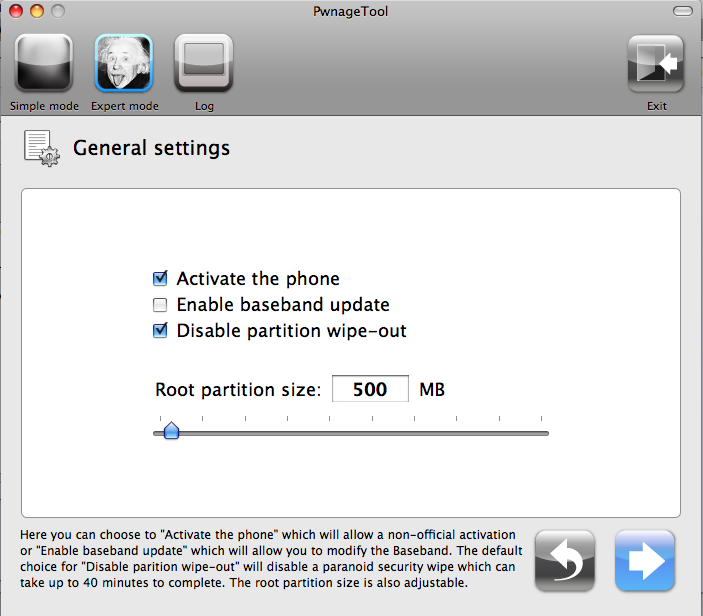Close the PwnageTool window with red button
This screenshot has height=616, width=703.
16,11
